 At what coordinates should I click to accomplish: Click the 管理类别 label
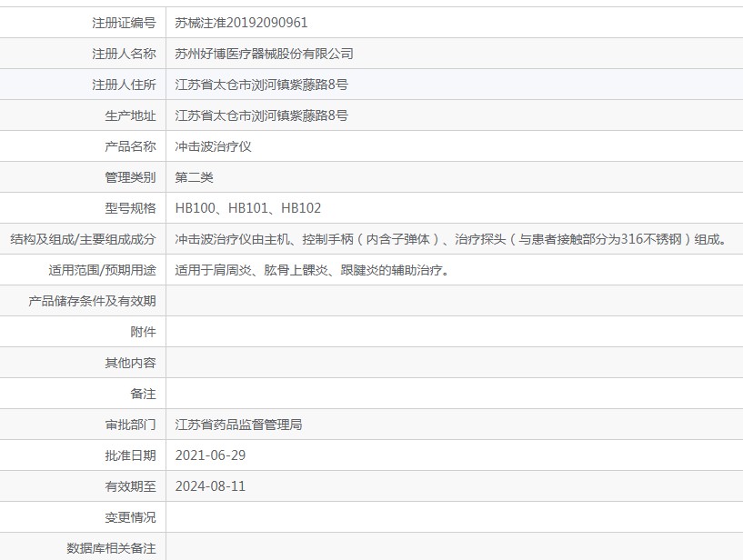(130, 177)
